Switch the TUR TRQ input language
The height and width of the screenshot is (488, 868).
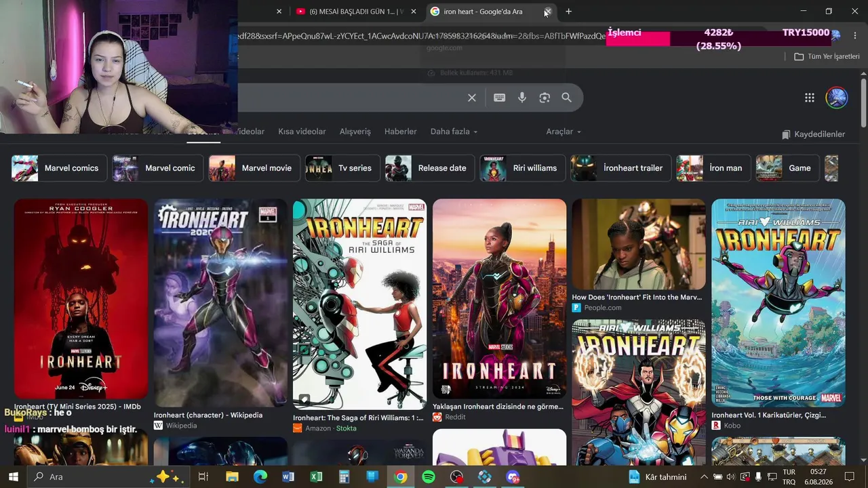pyautogui.click(x=789, y=476)
